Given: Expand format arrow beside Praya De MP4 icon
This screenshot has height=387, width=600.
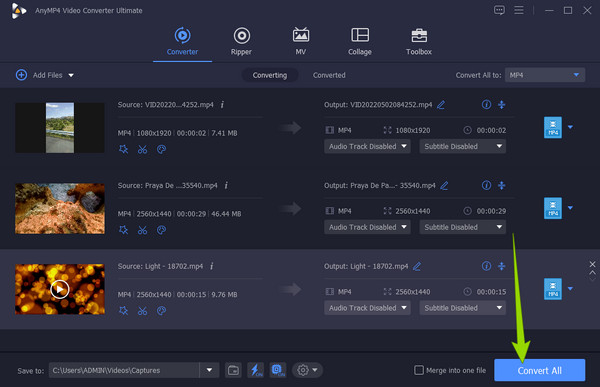Looking at the screenshot, I should tap(571, 208).
